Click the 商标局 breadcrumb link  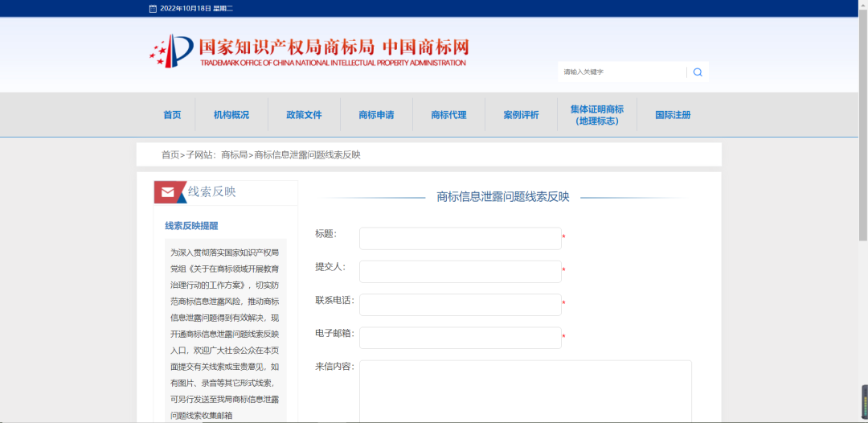(x=234, y=155)
